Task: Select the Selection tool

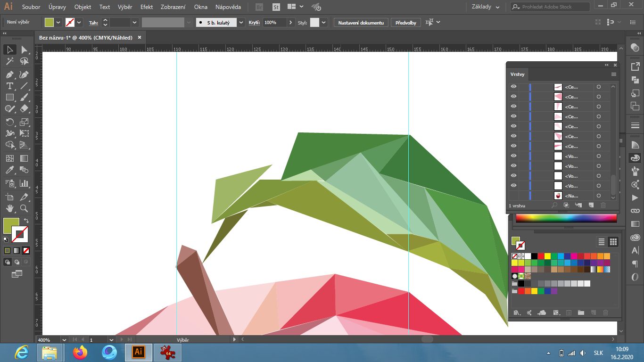Action: pyautogui.click(x=9, y=49)
